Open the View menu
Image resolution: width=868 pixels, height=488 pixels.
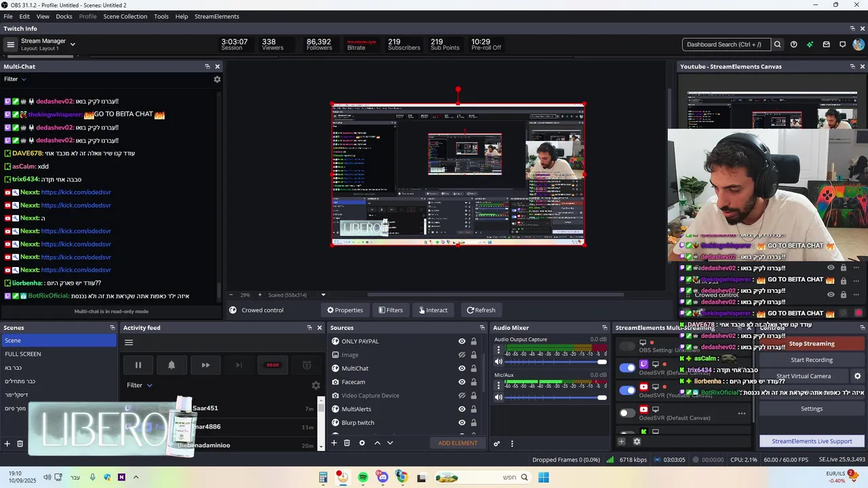(43, 16)
